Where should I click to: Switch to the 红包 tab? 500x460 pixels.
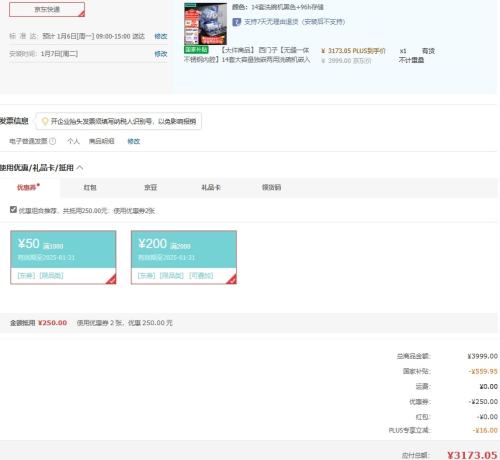point(90,187)
